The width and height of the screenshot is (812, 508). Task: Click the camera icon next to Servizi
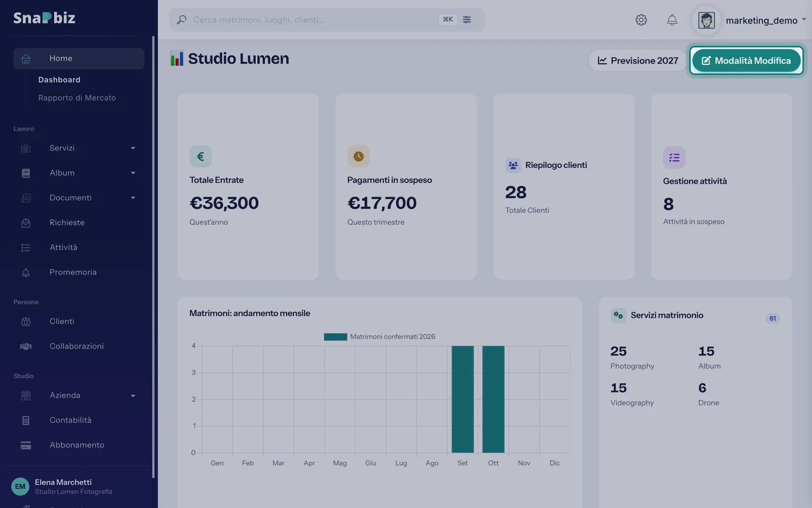[26, 148]
